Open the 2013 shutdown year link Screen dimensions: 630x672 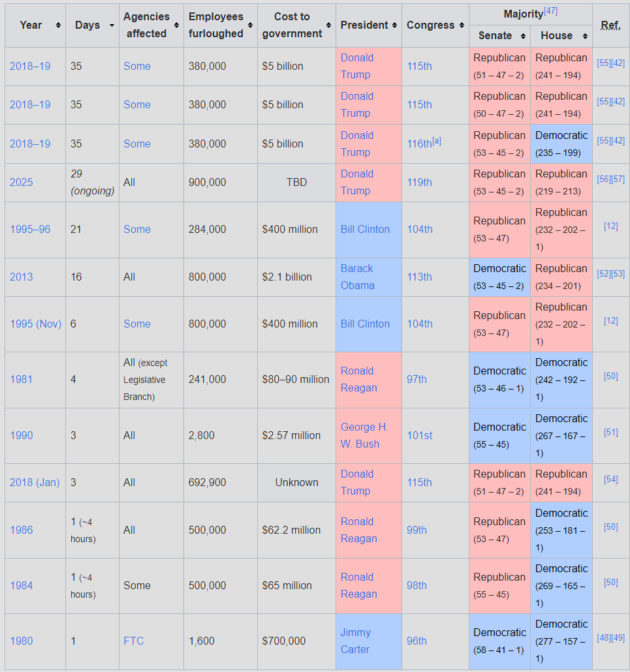click(22, 277)
